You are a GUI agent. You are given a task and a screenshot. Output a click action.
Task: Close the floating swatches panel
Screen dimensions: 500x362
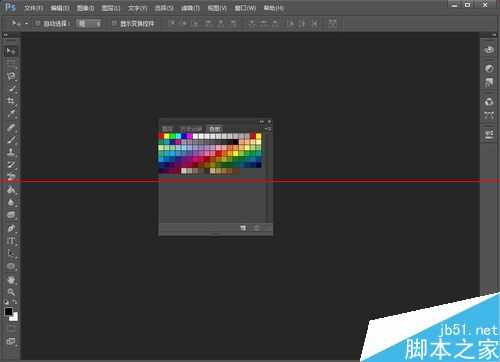tap(269, 121)
